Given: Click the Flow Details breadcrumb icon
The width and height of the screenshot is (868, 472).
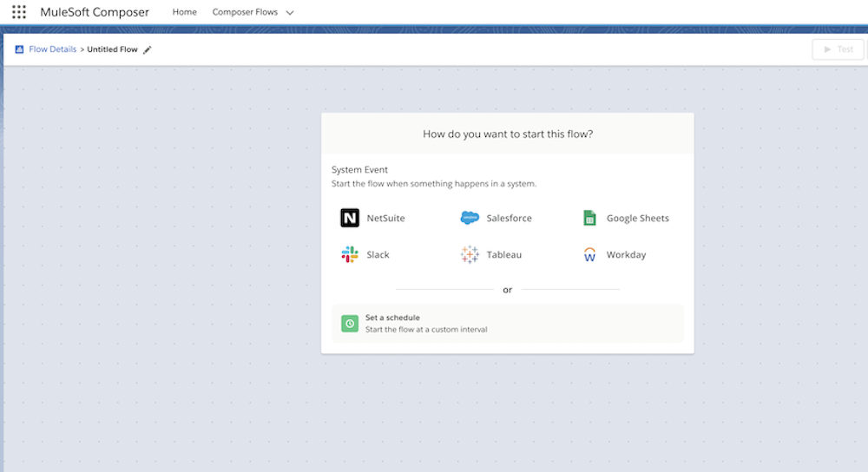Looking at the screenshot, I should [x=19, y=49].
